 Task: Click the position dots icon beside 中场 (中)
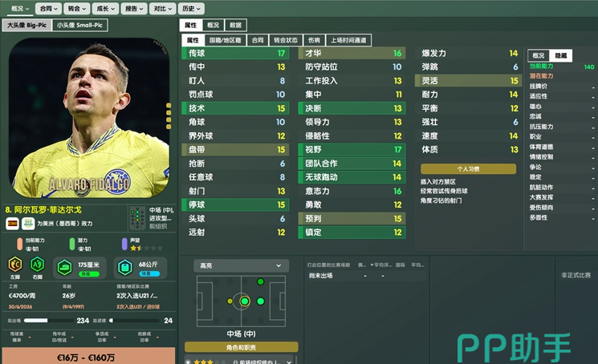(137, 218)
